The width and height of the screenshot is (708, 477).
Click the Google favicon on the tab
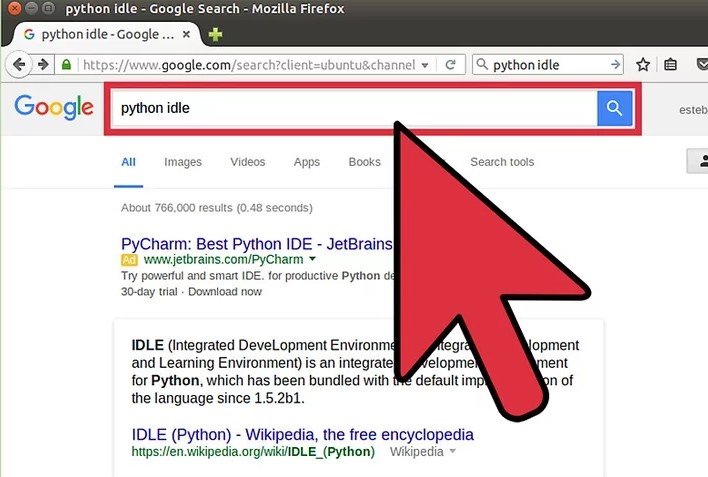(29, 34)
